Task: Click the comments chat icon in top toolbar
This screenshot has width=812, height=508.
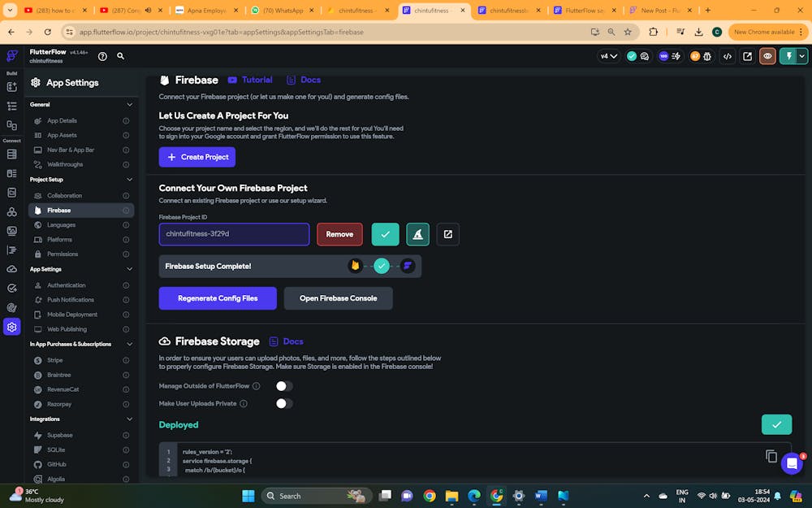Action: coord(645,56)
